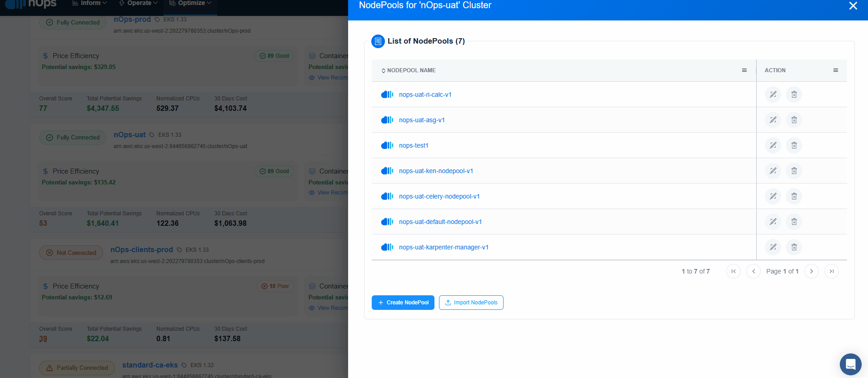
Task: Expand the Inform menu in background page
Action: point(90,3)
